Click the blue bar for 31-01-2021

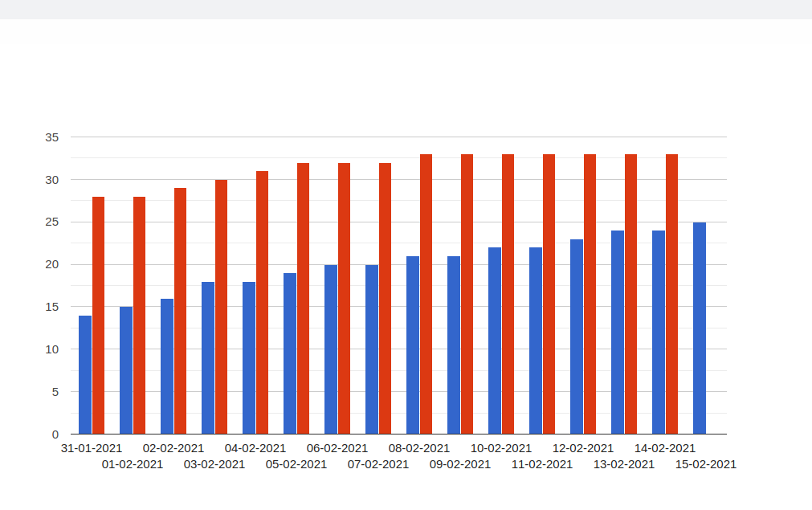pyautogui.click(x=85, y=375)
